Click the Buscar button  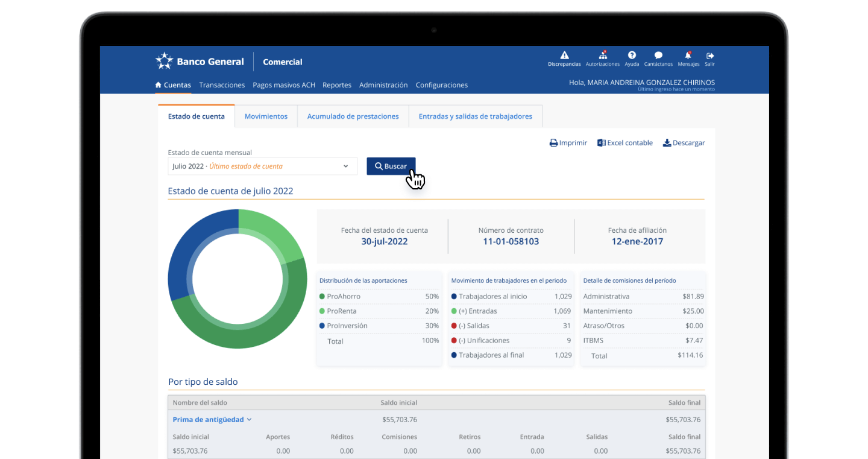391,166
